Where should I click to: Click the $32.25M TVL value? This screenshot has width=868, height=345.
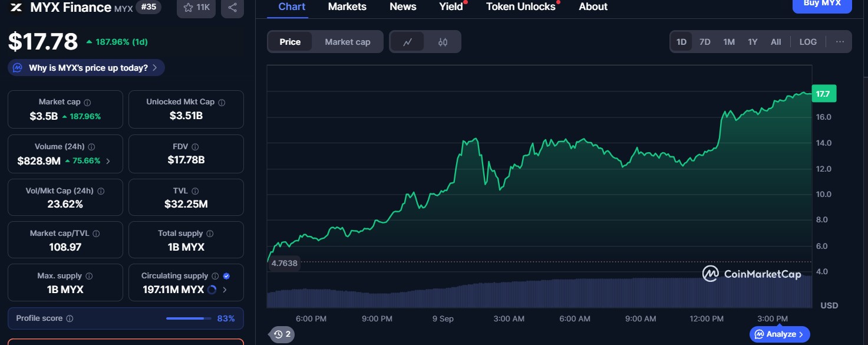click(186, 205)
